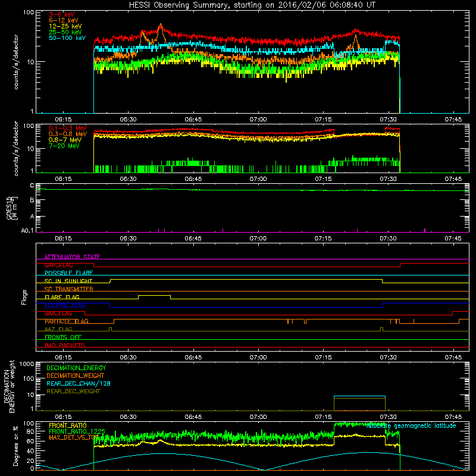
Task: Click the DECIMATION_WEIGHT legend label
Action: pos(76,375)
